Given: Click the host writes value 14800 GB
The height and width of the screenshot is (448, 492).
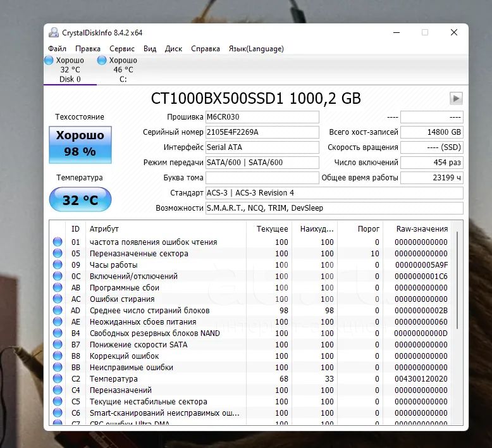Looking at the screenshot, I should tap(432, 132).
